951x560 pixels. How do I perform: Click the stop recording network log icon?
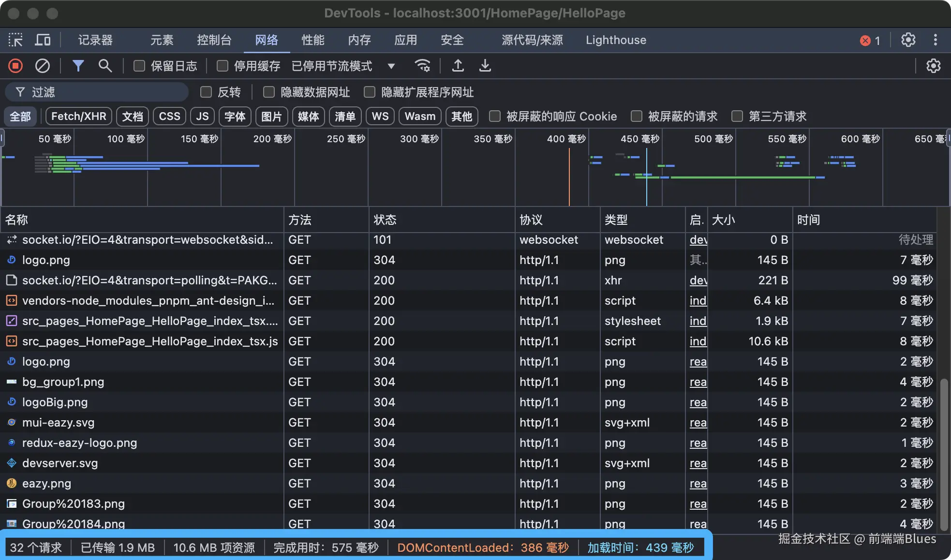[15, 66]
